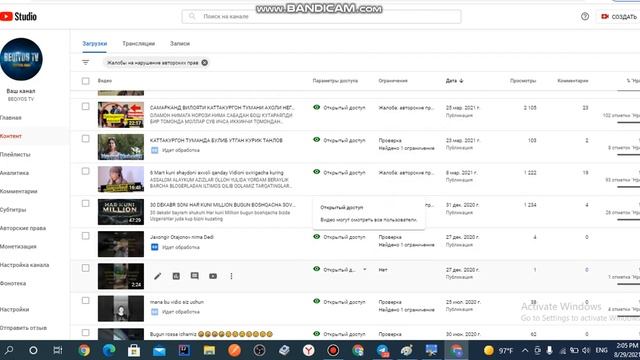
Task: Open Аналитика in sidebar
Action: (x=14, y=173)
